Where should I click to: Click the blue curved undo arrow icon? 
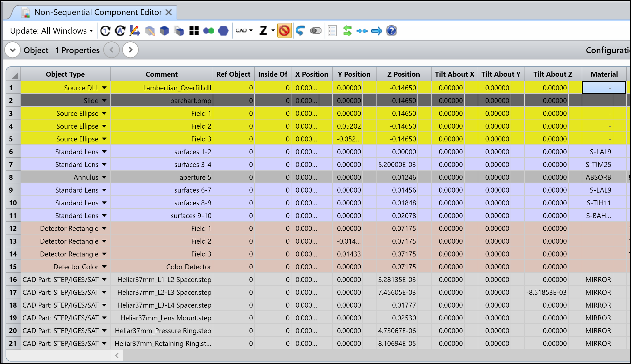[300, 31]
